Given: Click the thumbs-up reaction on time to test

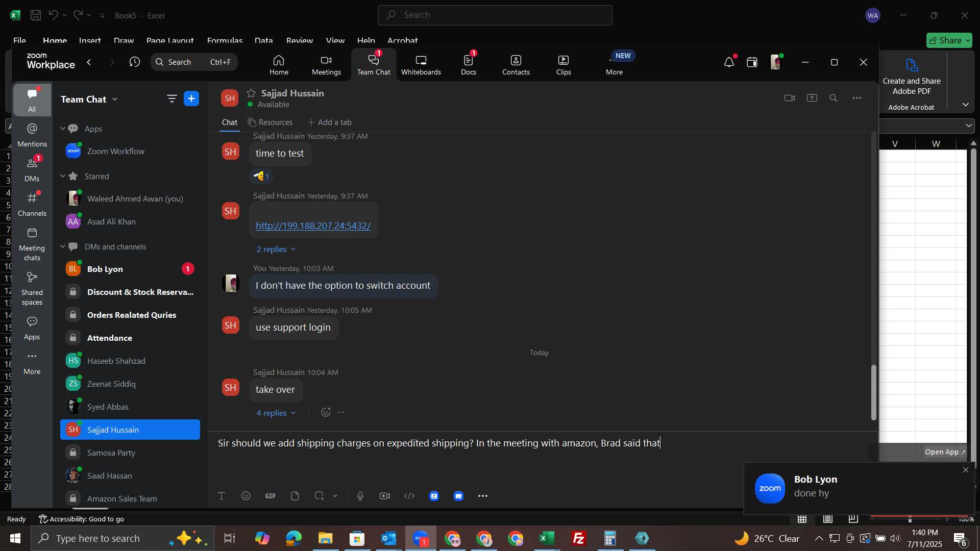Looking at the screenshot, I should (x=262, y=177).
